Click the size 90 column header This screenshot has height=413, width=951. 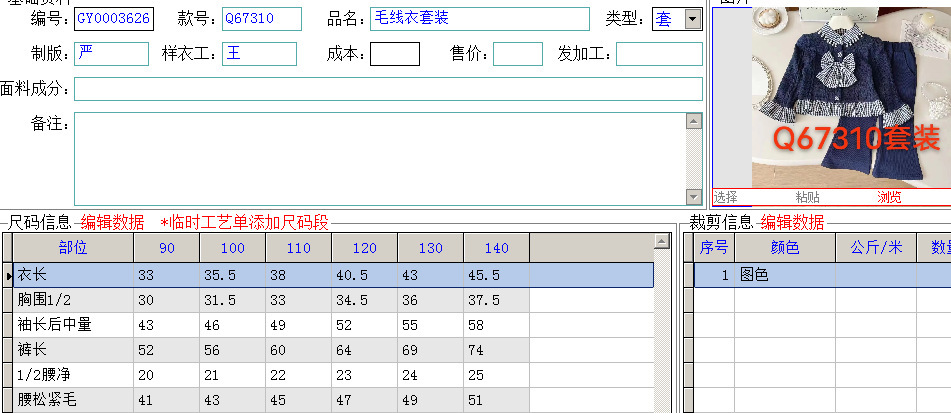click(x=166, y=248)
